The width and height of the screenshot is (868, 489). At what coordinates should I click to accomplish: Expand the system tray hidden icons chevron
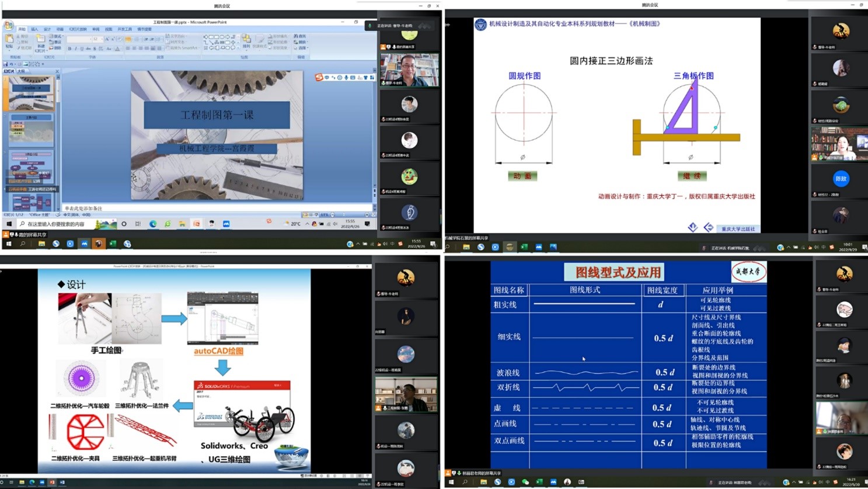click(307, 224)
